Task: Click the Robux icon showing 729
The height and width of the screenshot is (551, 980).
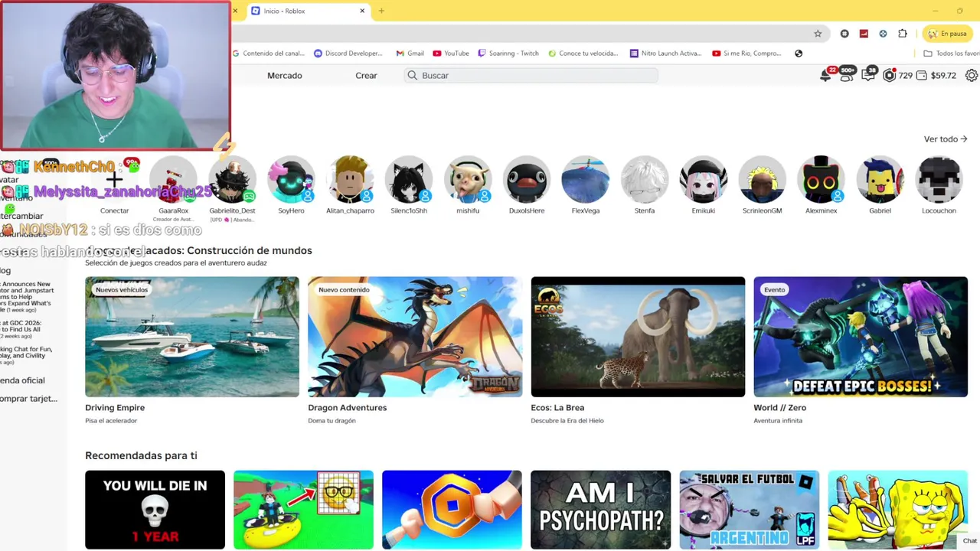Action: coord(889,76)
